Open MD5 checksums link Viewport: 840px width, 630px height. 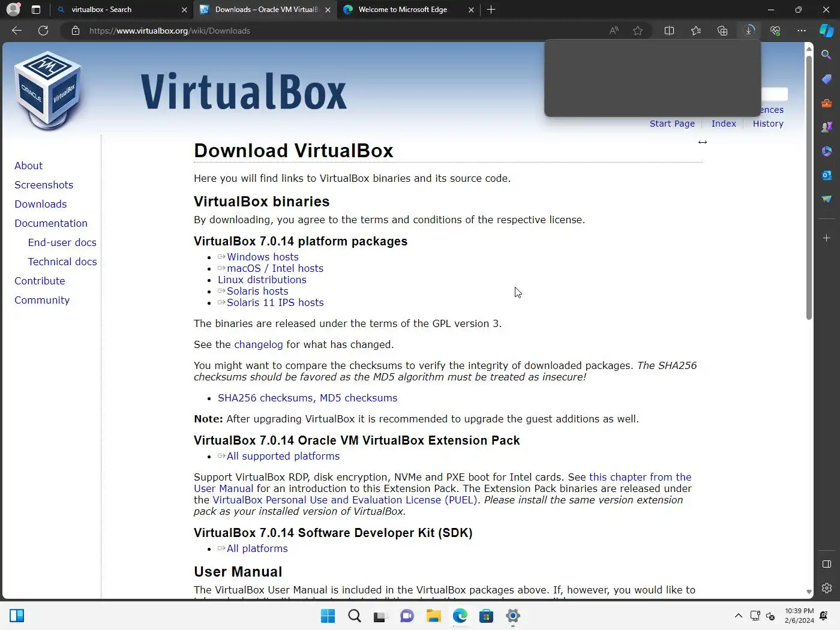(x=358, y=398)
